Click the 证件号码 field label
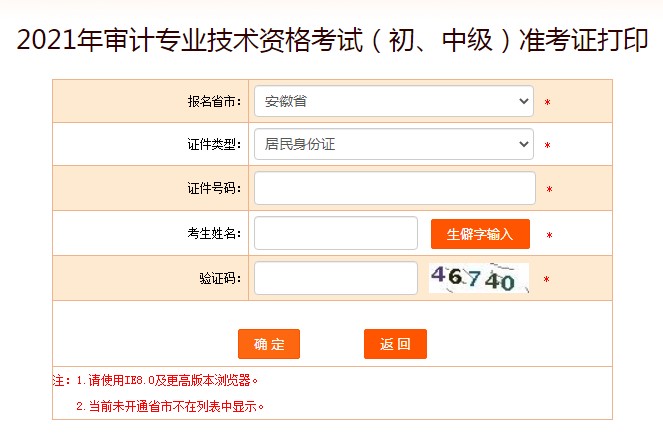The image size is (663, 441). (213, 189)
